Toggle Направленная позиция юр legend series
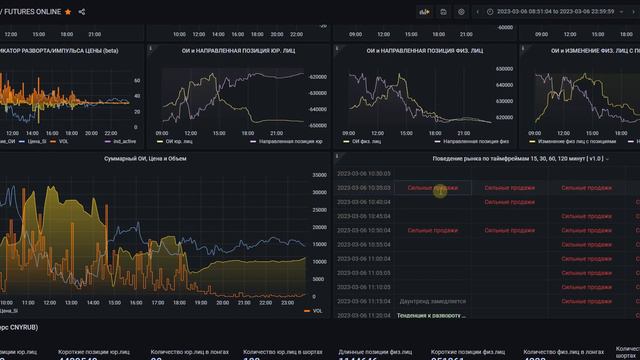The height and width of the screenshot is (360, 640). 291,141
